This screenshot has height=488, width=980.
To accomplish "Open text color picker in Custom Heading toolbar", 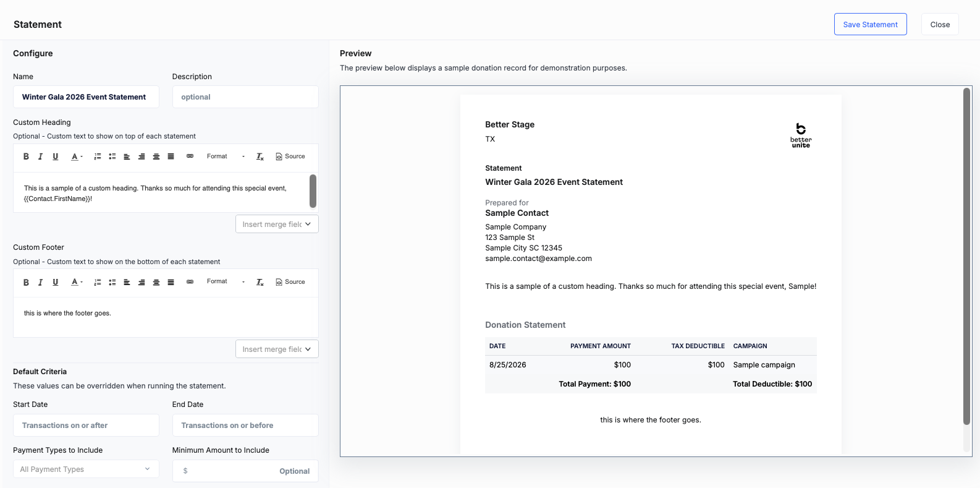I will [x=77, y=156].
